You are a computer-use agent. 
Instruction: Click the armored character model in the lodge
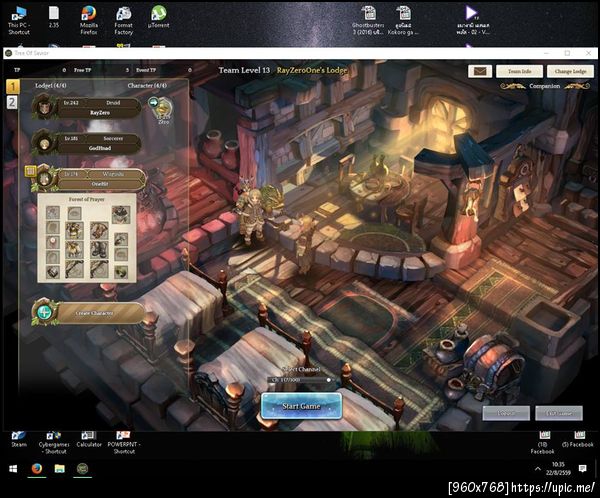249,214
